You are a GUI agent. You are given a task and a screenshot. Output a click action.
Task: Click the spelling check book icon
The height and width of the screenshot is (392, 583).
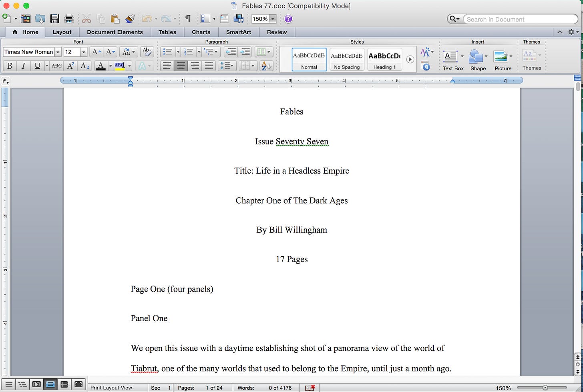tap(310, 388)
